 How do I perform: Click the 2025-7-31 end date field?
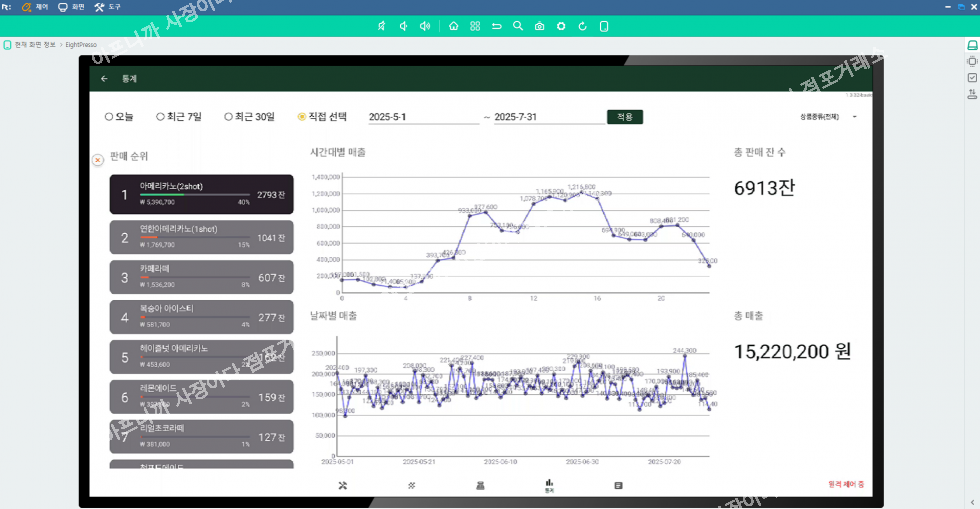(545, 117)
